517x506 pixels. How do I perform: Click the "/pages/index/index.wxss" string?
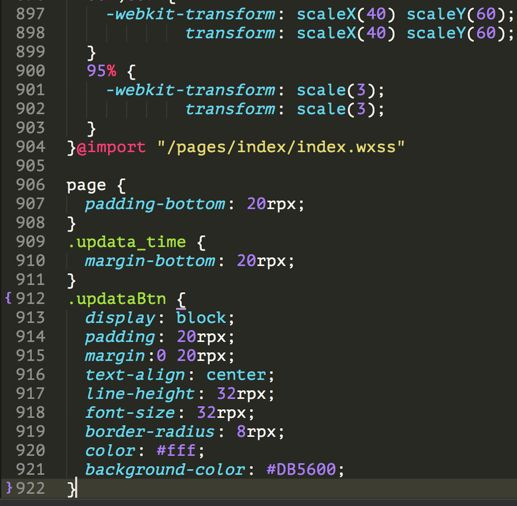tap(281, 147)
